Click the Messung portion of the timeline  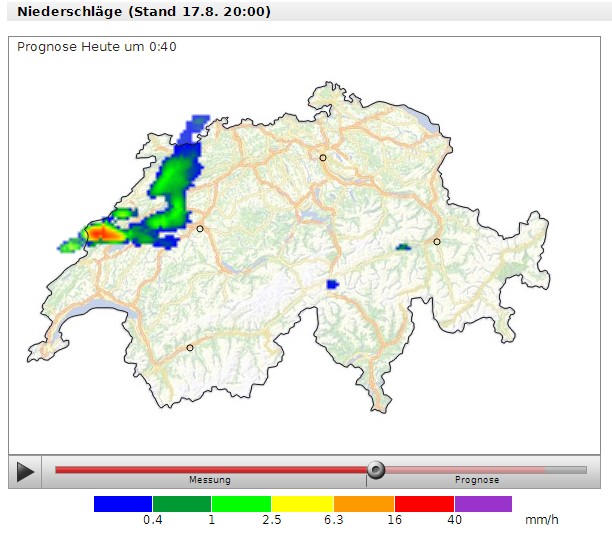click(210, 469)
